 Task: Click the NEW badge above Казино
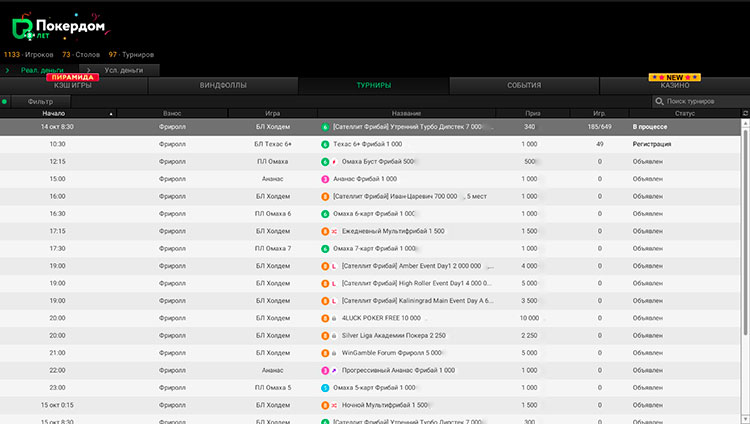click(x=674, y=77)
